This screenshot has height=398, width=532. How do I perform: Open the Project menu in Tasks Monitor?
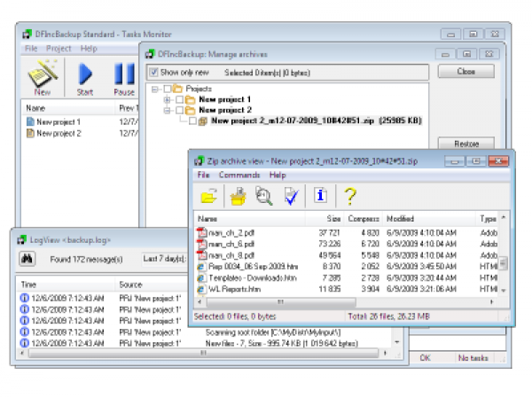59,48
